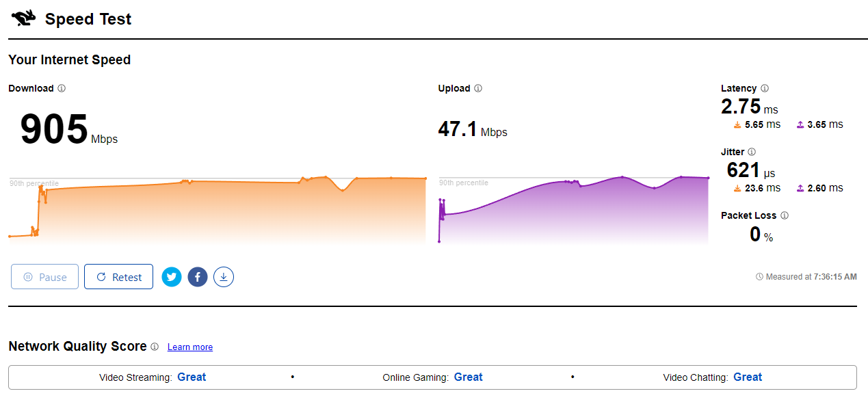Click the Online Gaming Great rating
This screenshot has width=868, height=415.
point(469,377)
